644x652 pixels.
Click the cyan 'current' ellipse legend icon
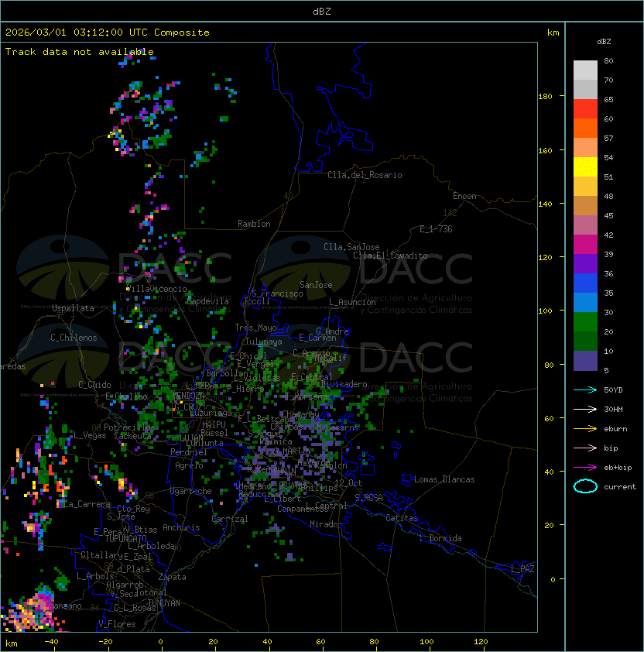[585, 486]
